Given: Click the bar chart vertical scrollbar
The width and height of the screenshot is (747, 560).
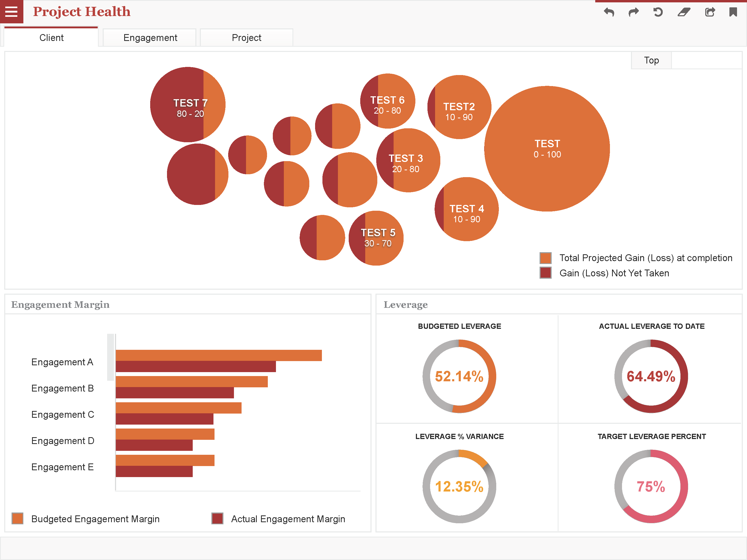Looking at the screenshot, I should tap(111, 357).
